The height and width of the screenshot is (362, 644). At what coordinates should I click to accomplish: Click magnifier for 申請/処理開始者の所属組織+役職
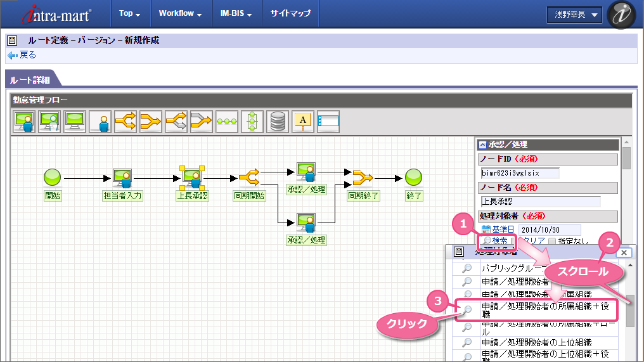coord(467,310)
